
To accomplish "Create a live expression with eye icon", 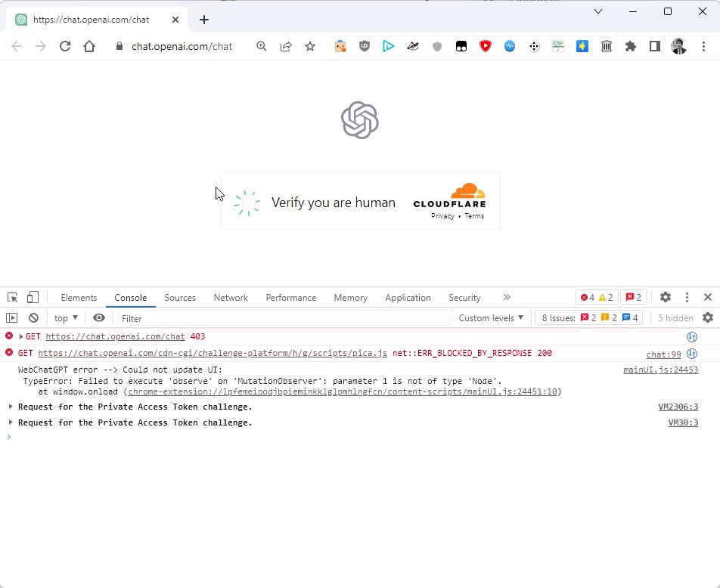I will click(x=99, y=317).
